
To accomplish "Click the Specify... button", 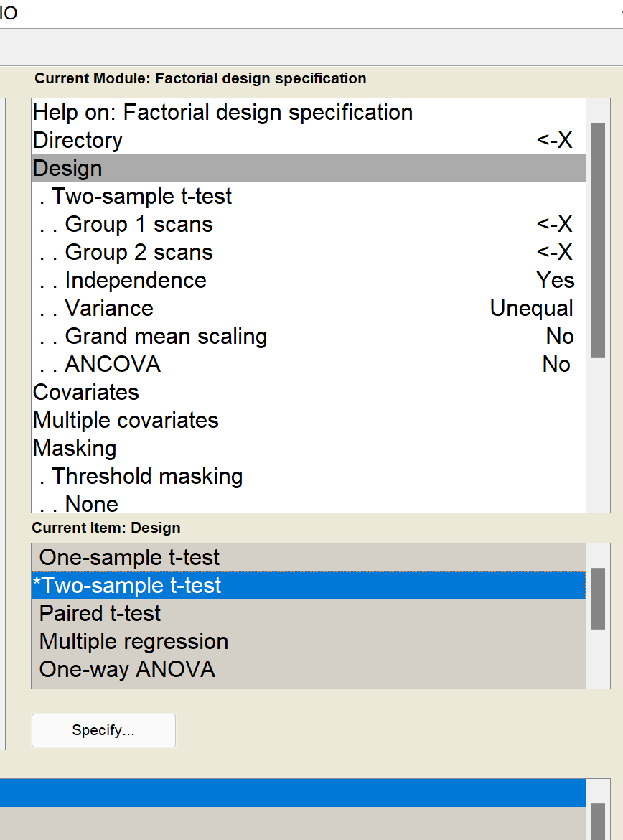I will click(x=103, y=731).
